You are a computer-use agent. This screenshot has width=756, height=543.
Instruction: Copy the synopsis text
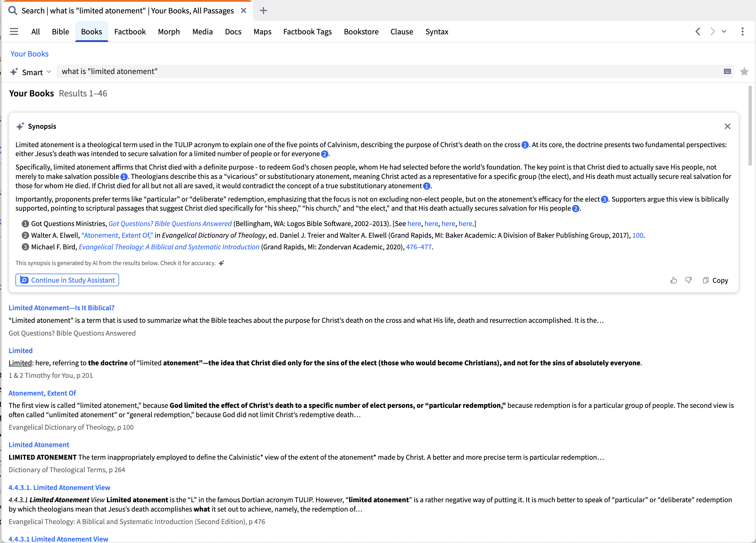pos(715,281)
